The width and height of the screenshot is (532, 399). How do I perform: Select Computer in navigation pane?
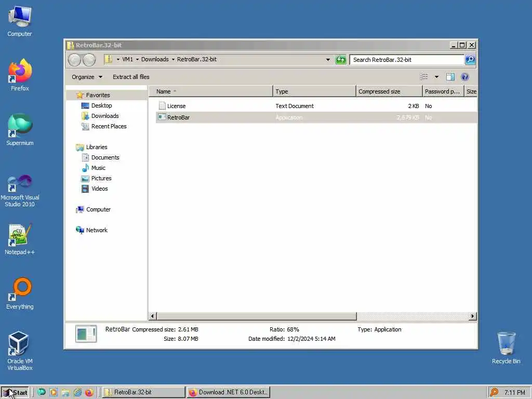[98, 209]
